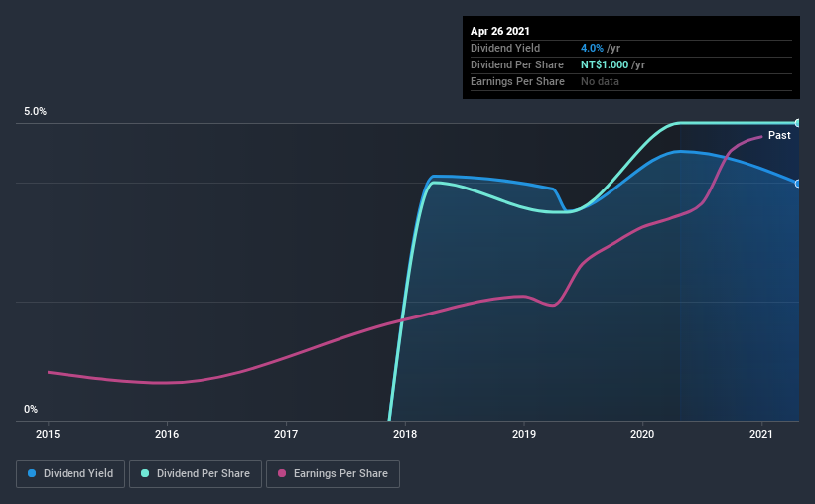
Task: Toggle the Dividend Yield legend button
Action: coord(70,474)
